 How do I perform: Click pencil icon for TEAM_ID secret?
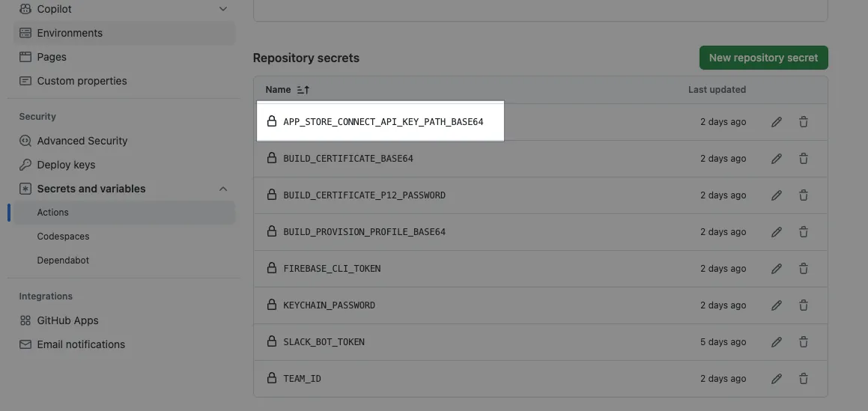[777, 379]
